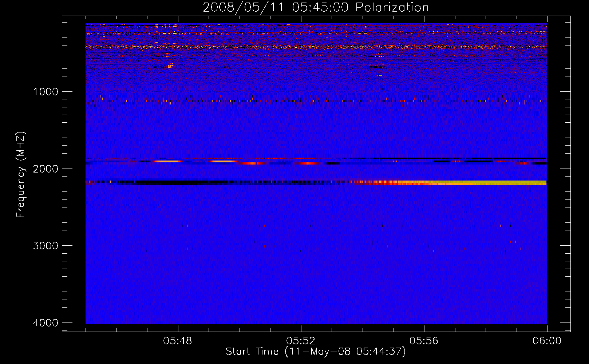The image size is (589, 364).
Task: Click the long red line at the spectrogram top
Action: click(255, 28)
